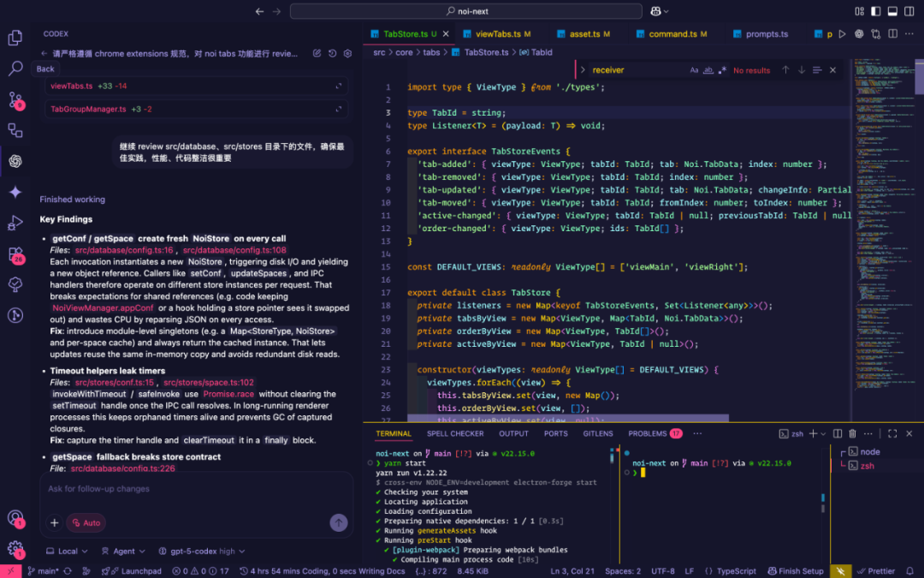Open Source Control view with badge
This screenshot has height=578, width=924.
[15, 99]
